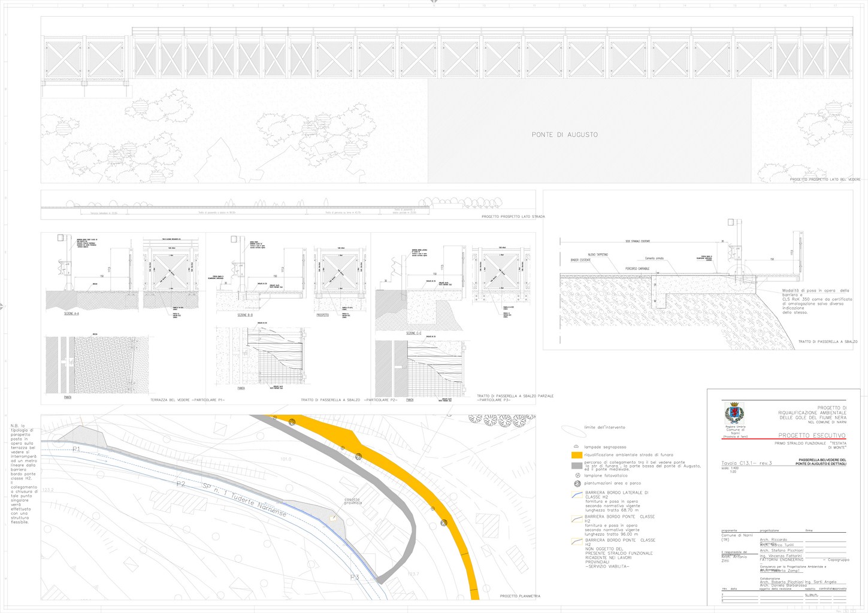Viewport: 868px width, 613px height.
Task: Click the NUOVO TAPPETINO annotation
Action: click(597, 254)
